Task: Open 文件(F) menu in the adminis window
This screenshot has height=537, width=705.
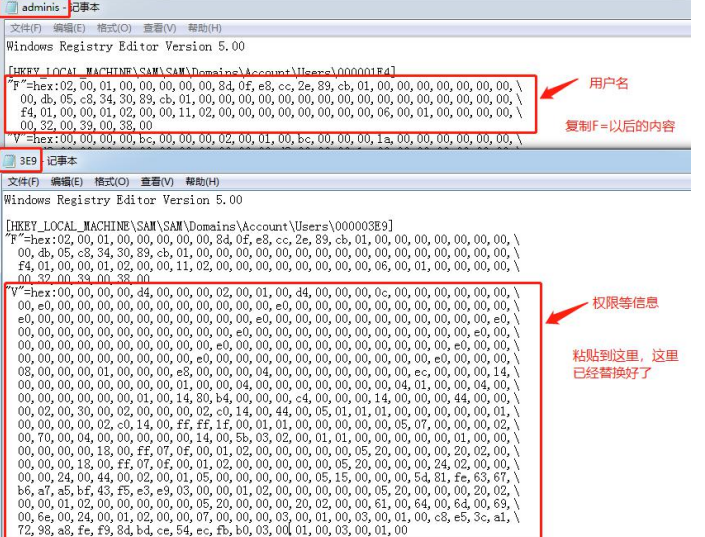Action: click(24, 29)
